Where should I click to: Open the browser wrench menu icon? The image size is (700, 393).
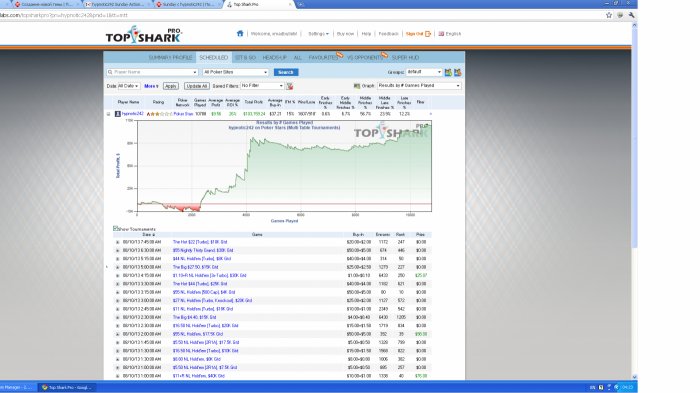click(x=631, y=15)
